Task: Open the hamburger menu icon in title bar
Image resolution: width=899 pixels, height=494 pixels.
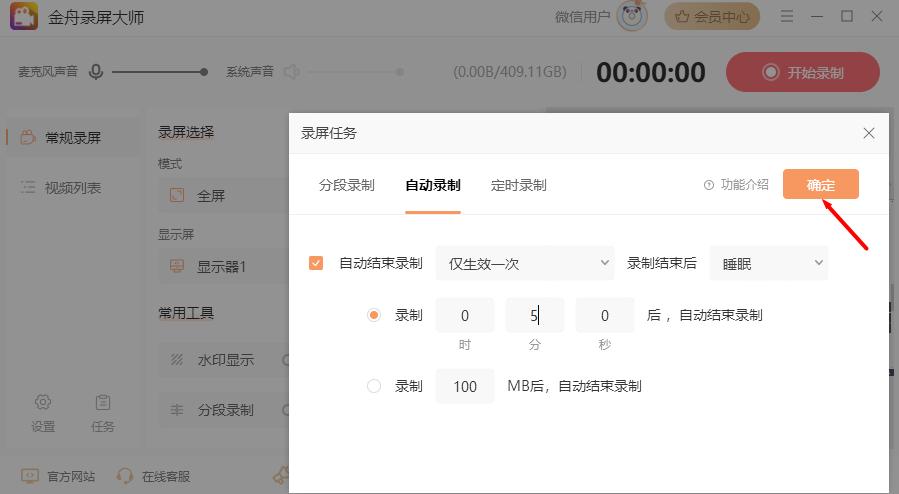Action: (x=787, y=16)
